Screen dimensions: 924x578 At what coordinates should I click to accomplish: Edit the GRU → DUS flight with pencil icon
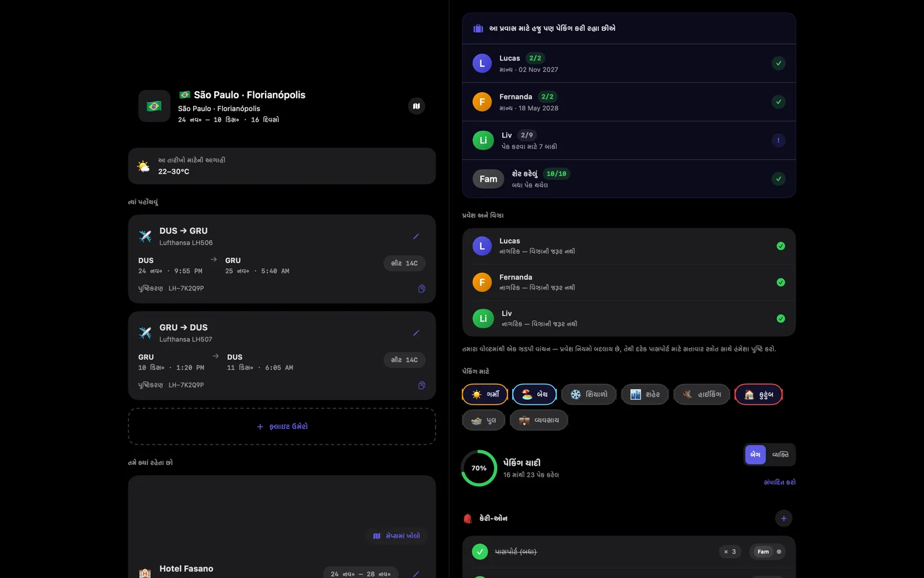point(416,333)
